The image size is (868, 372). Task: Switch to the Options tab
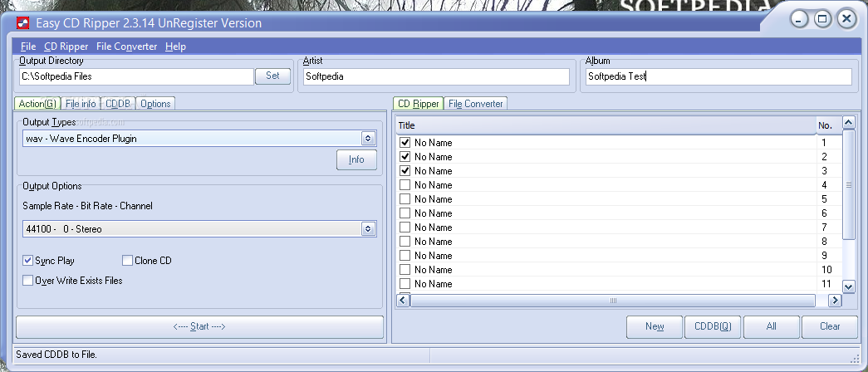pyautogui.click(x=155, y=104)
